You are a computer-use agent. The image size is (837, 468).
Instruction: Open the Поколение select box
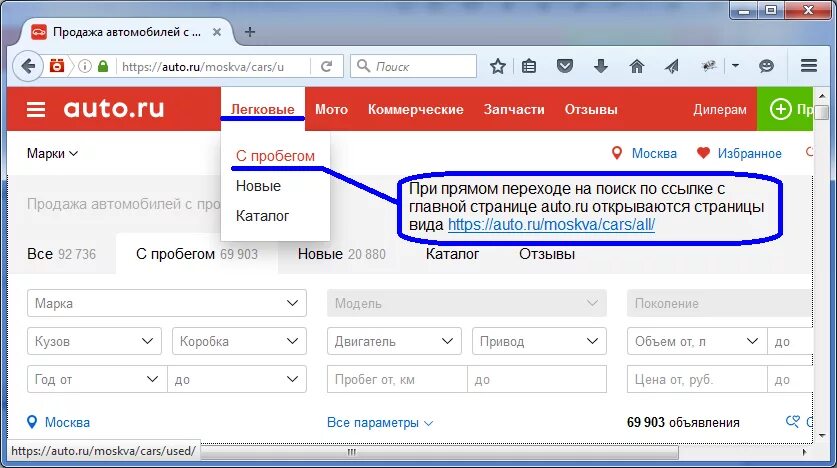(x=720, y=303)
